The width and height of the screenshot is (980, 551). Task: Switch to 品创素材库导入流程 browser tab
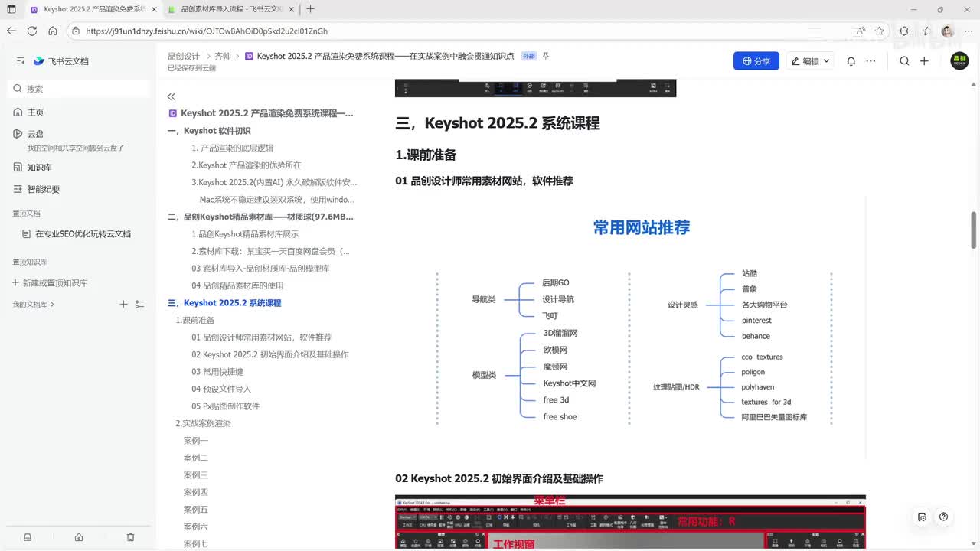tap(230, 9)
